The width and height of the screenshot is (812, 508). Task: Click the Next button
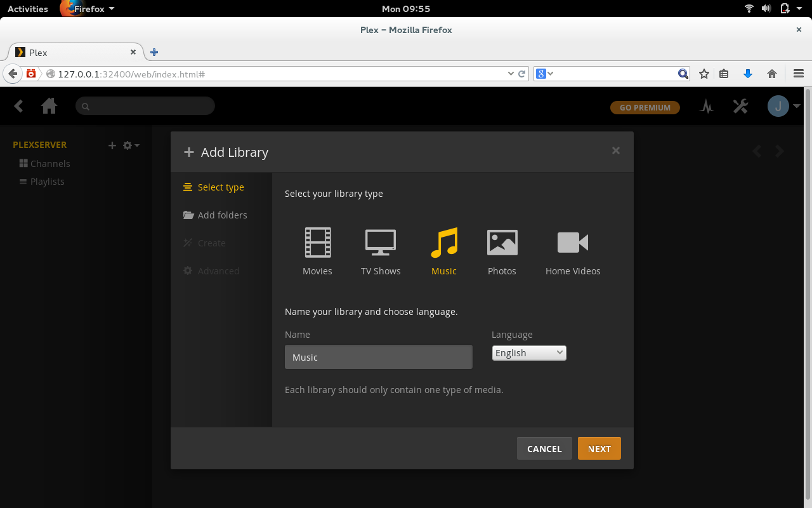point(599,448)
